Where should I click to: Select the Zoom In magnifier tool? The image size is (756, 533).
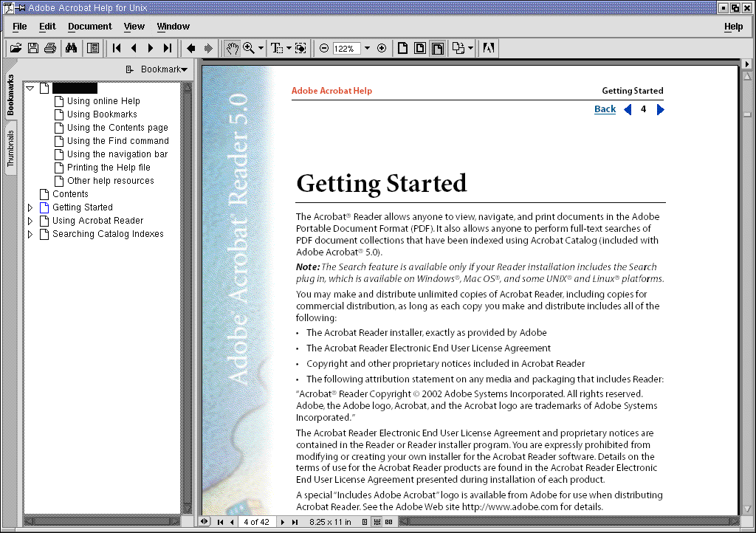click(x=249, y=48)
